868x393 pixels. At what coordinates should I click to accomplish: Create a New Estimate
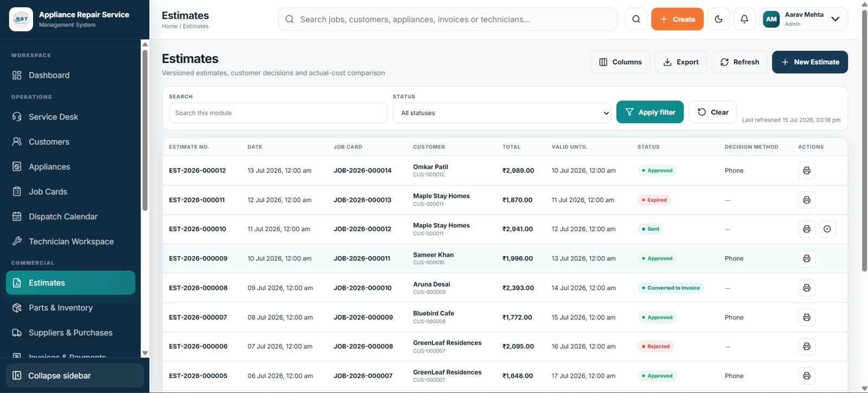tap(810, 62)
